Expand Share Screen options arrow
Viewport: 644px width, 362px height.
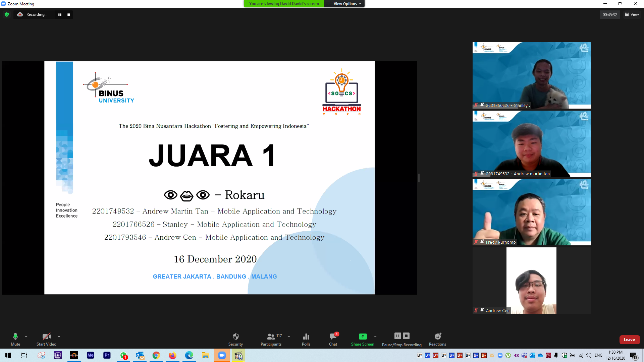click(x=375, y=336)
